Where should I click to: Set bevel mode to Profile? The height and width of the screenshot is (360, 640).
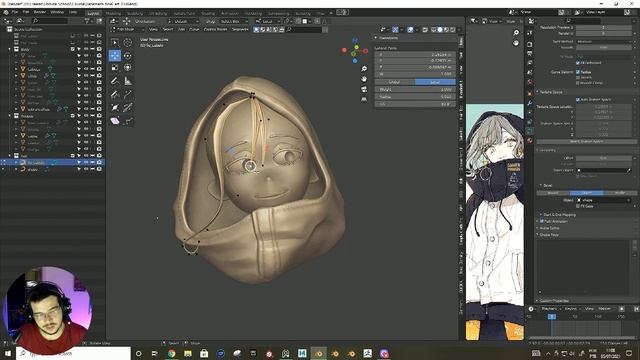tap(620, 193)
